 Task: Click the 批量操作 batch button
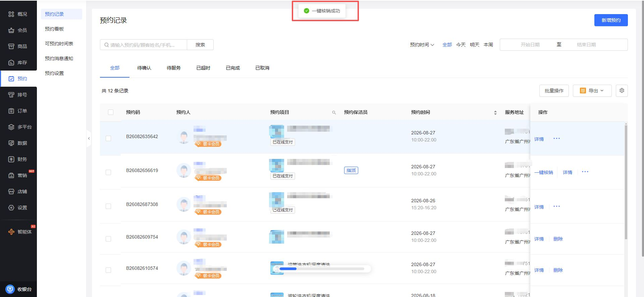click(x=554, y=91)
